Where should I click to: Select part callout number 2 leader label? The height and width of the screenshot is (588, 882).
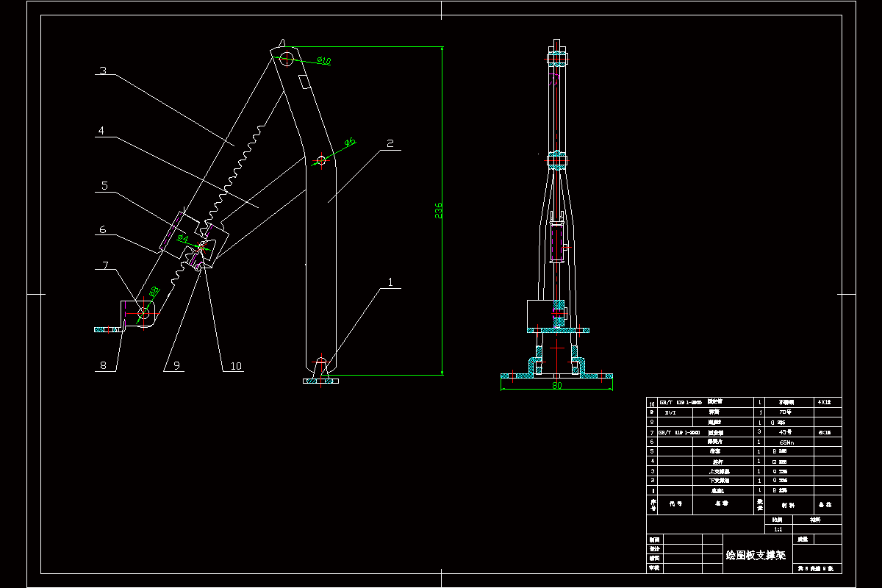tap(391, 143)
